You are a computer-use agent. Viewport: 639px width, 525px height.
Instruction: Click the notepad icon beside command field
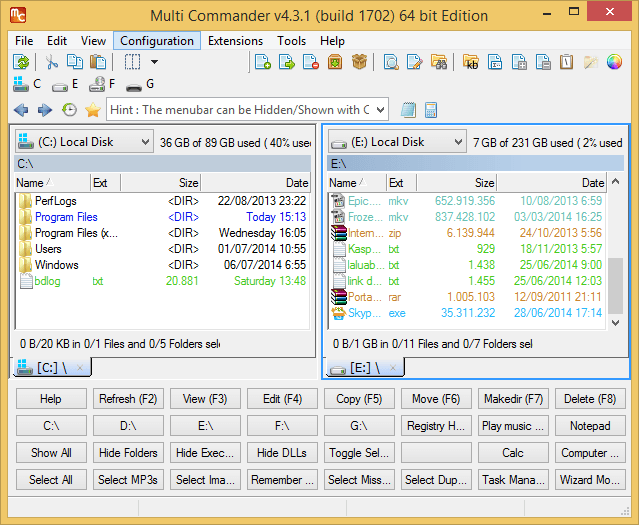(408, 110)
